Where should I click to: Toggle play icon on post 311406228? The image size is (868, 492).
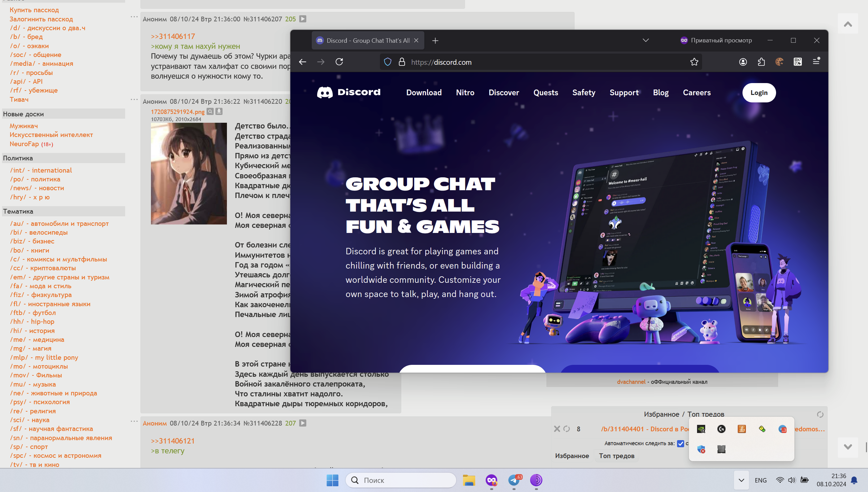click(303, 423)
